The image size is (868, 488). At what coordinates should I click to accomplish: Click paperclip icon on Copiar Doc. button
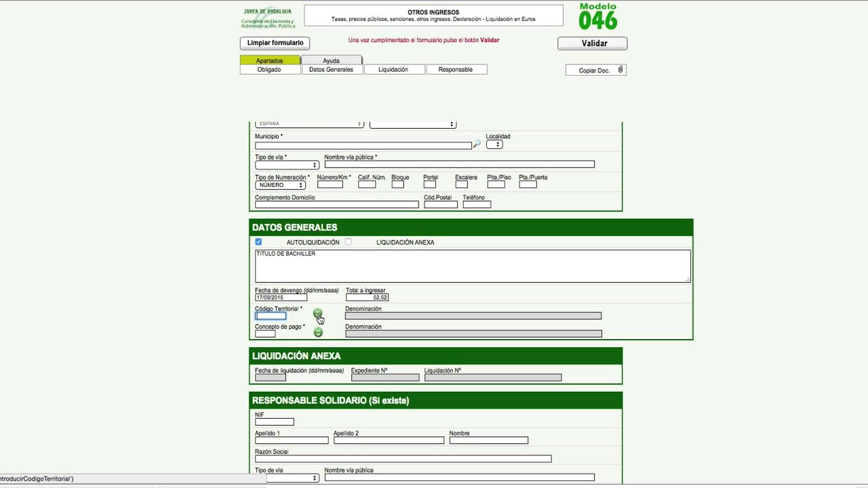coord(620,70)
